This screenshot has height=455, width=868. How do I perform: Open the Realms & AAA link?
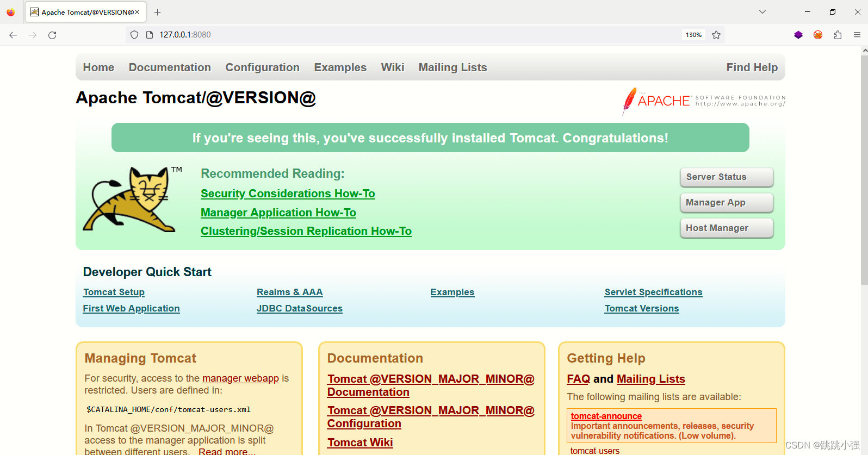[x=290, y=292]
